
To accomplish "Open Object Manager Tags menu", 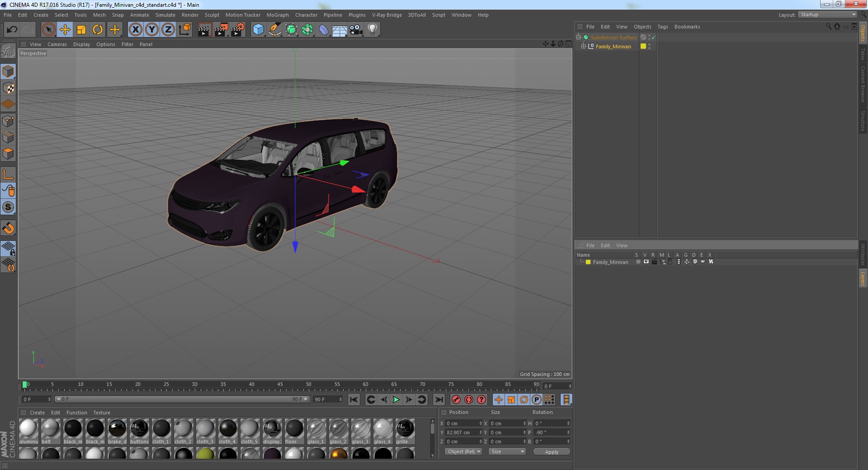I will pos(662,27).
